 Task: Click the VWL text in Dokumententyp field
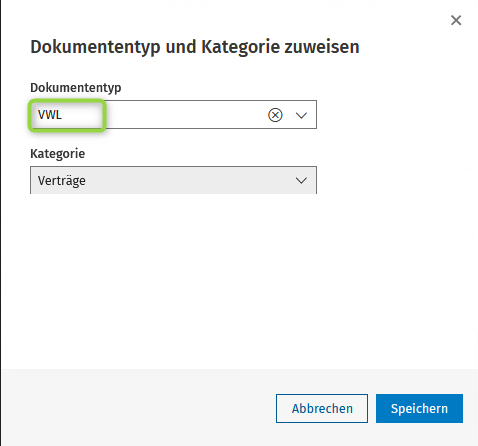[x=50, y=115]
